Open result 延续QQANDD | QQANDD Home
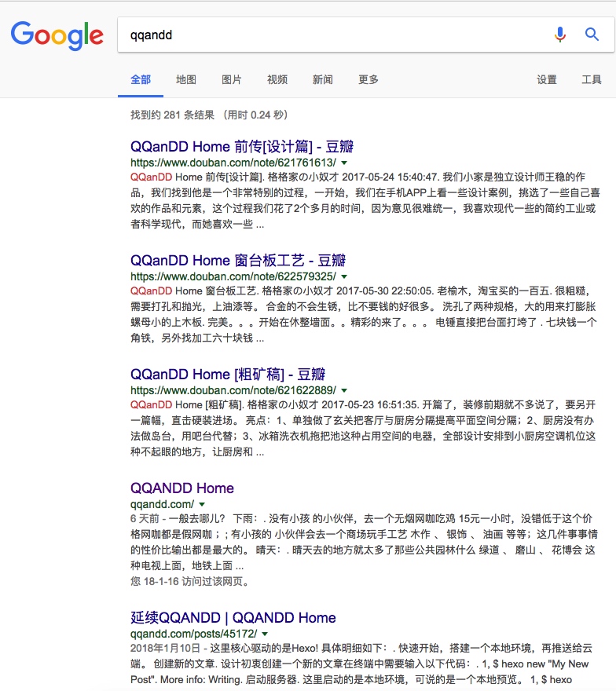Viewport: 616px width, 691px height. click(233, 617)
